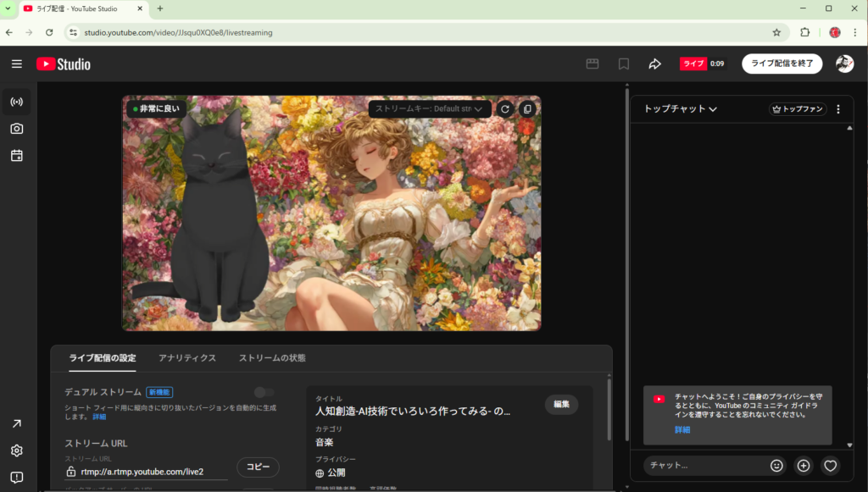Click the Webcam camera icon in sidebar
Image resolution: width=868 pixels, height=492 pixels.
pyautogui.click(x=16, y=129)
